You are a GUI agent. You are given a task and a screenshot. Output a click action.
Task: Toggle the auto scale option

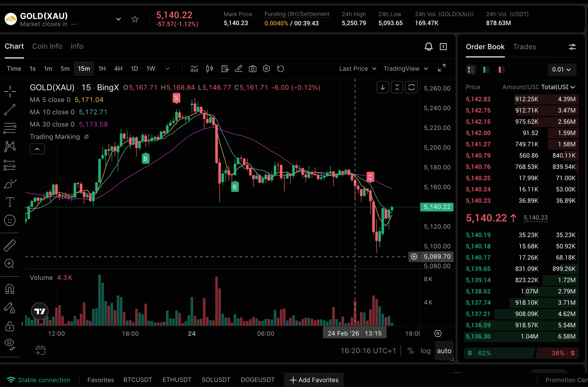[x=444, y=351]
